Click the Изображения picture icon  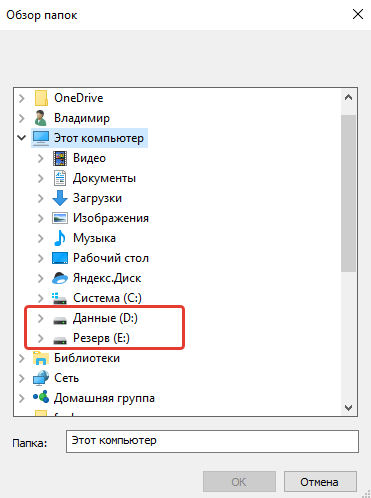[60, 218]
